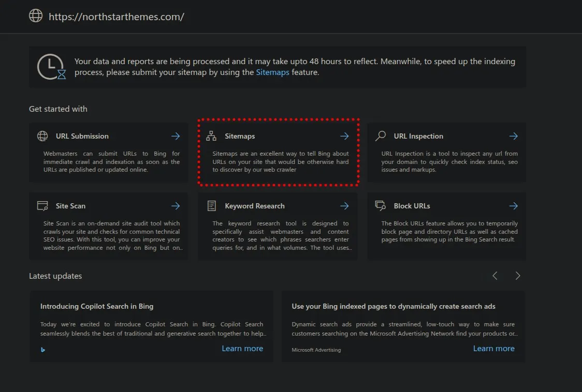Click the Sitemaps hierarchy icon
582x392 pixels.
click(x=211, y=136)
